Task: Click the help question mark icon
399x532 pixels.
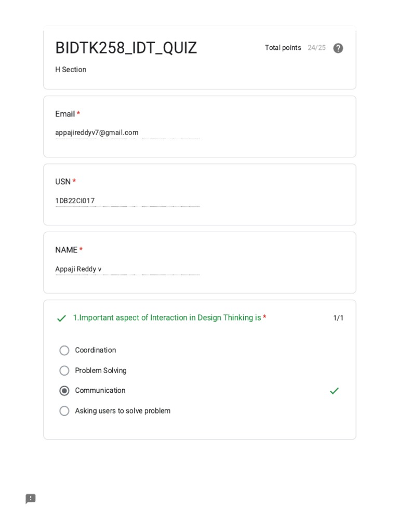Action: tap(338, 48)
